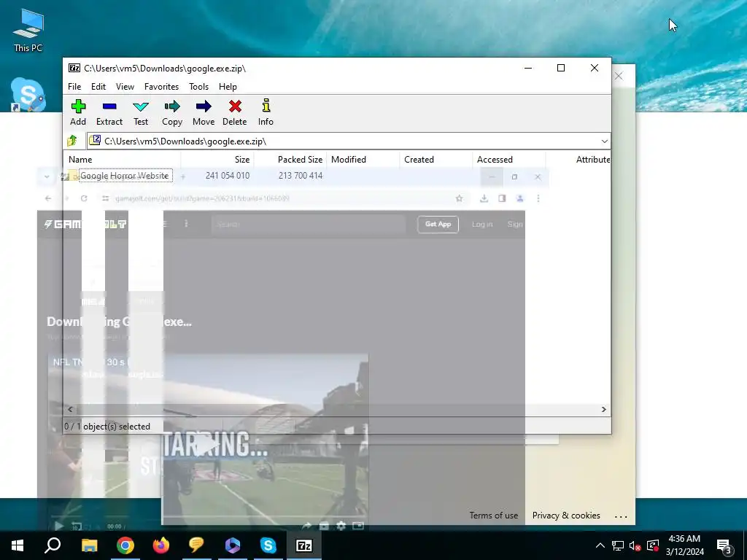Click the Chrome downloads icon
The width and height of the screenshot is (747, 560).
pyautogui.click(x=484, y=198)
